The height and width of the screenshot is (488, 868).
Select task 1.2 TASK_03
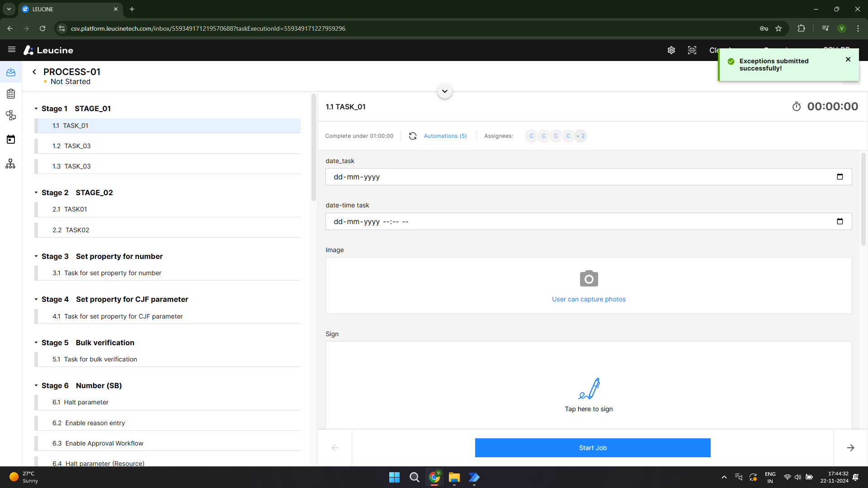pyautogui.click(x=168, y=146)
